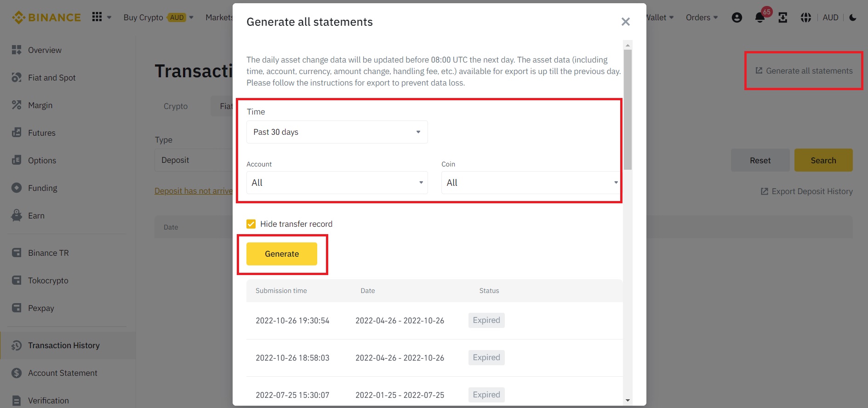Screen dimensions: 868x408
Task: Click submission time 2022-10-26 18:58:03
Action: click(x=292, y=358)
